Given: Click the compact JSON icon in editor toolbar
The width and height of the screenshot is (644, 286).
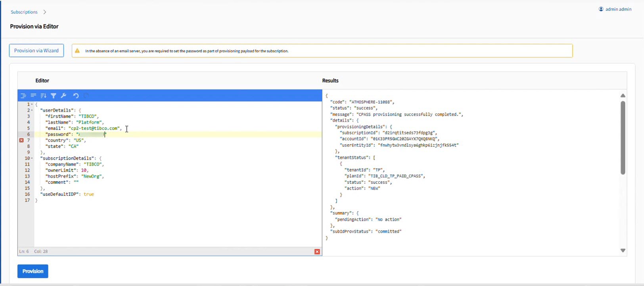Looking at the screenshot, I should (x=33, y=95).
